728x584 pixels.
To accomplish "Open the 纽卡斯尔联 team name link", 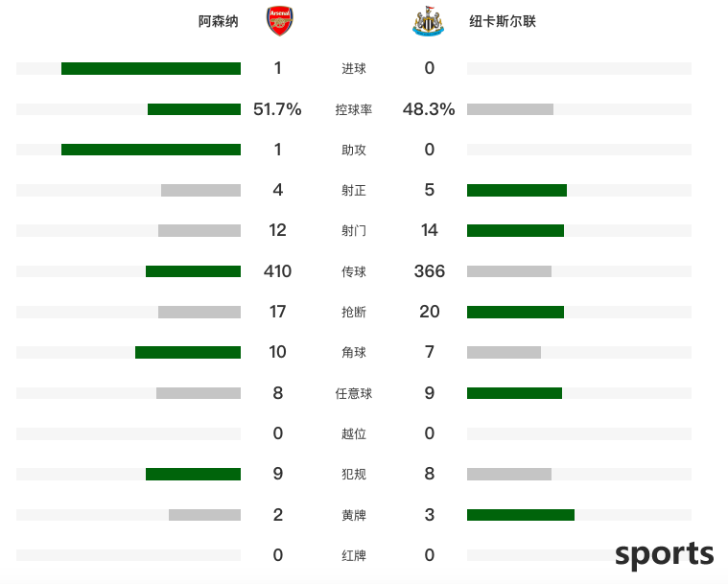I will [x=503, y=21].
